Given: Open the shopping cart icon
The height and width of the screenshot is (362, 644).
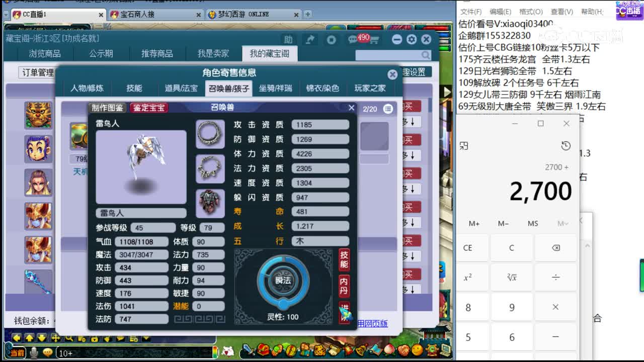Looking at the screenshot, I should (x=373, y=39).
